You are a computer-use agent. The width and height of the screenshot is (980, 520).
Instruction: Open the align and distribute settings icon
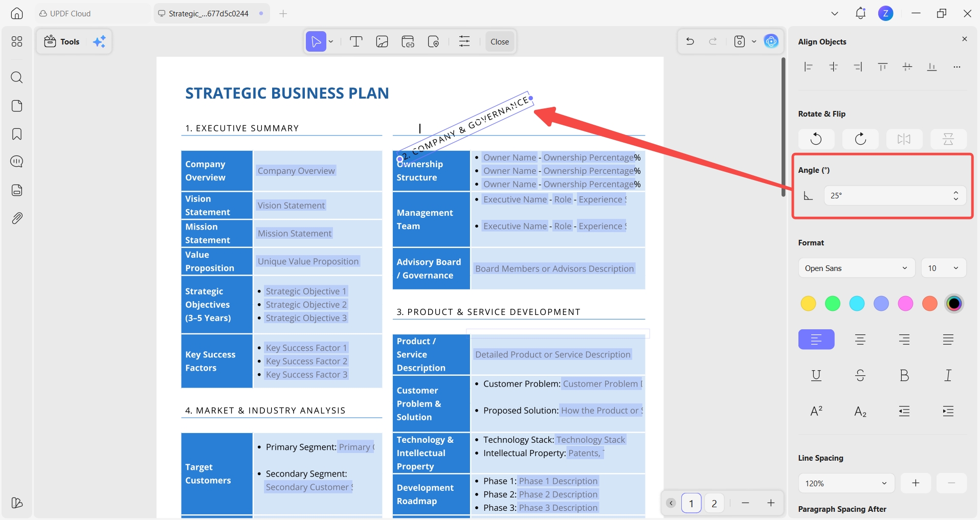[464, 41]
